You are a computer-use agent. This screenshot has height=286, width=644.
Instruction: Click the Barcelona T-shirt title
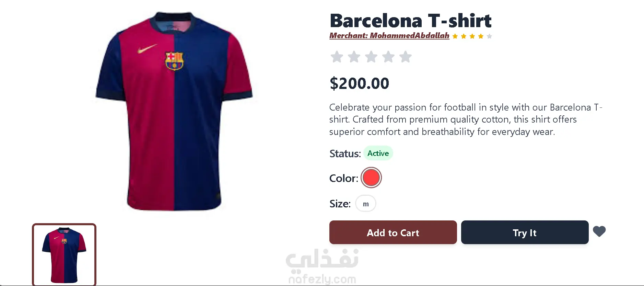pos(410,21)
